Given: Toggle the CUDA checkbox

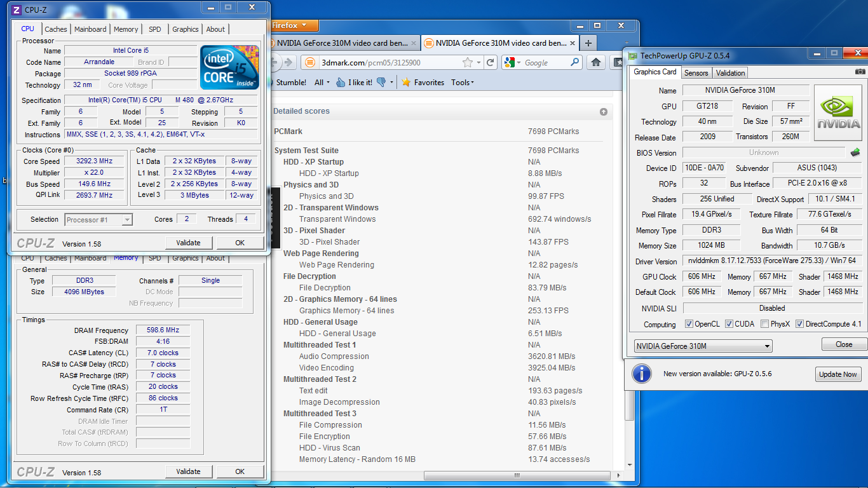Looking at the screenshot, I should click(729, 324).
